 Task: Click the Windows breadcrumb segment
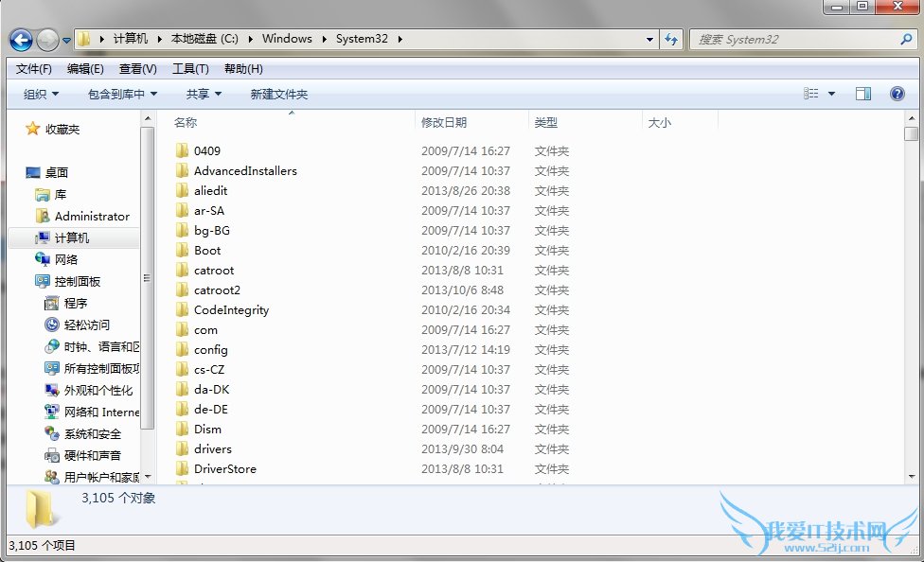click(x=287, y=39)
